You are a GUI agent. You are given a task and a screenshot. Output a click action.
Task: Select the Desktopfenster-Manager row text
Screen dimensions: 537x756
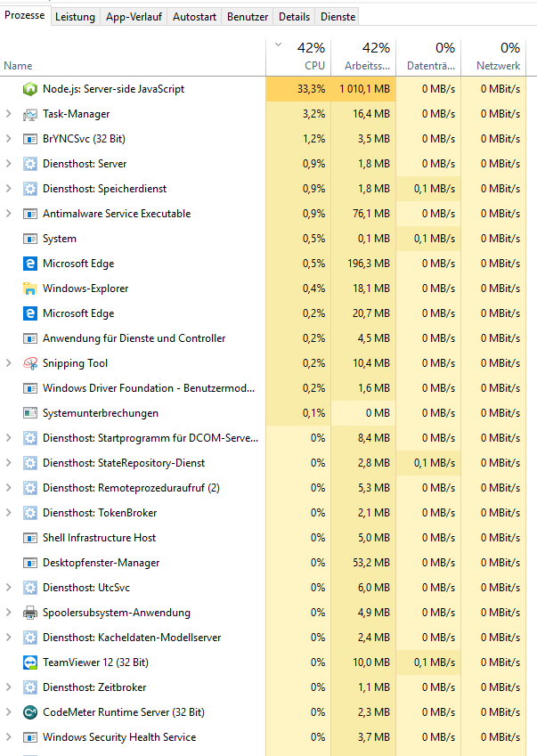click(x=102, y=563)
